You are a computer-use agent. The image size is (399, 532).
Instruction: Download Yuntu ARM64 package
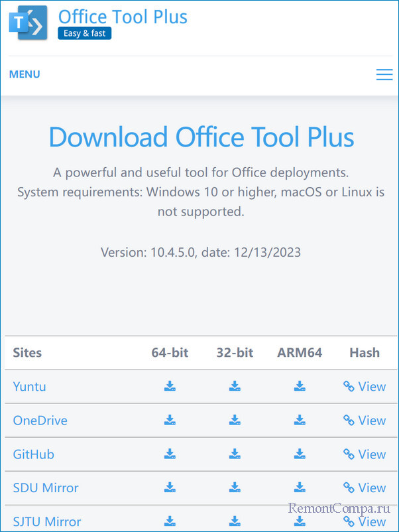tap(300, 386)
